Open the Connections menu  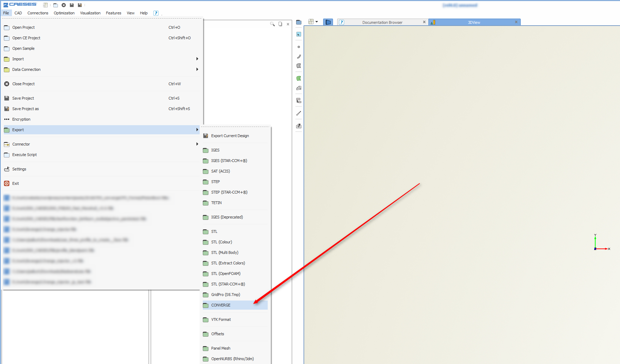pos(38,13)
